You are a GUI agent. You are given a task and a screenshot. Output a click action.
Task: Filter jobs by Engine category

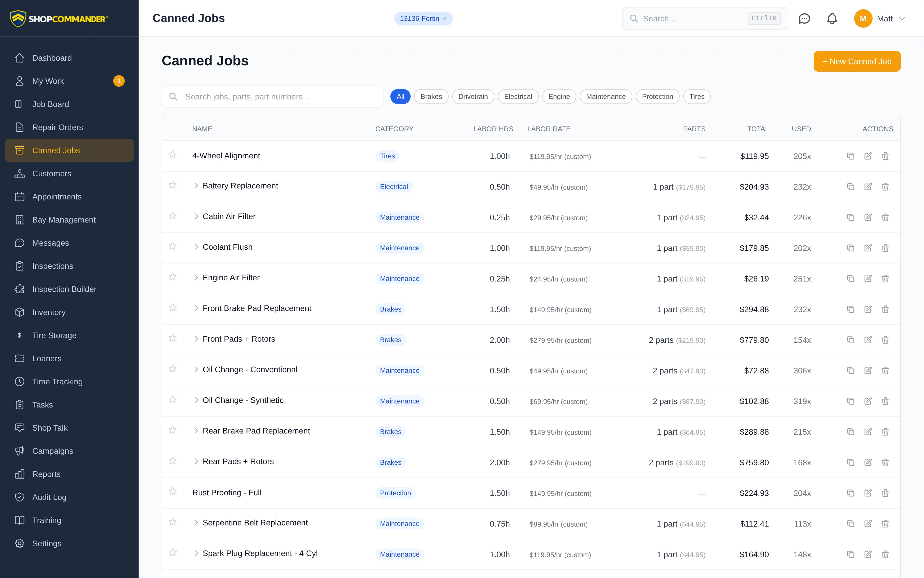(559, 96)
